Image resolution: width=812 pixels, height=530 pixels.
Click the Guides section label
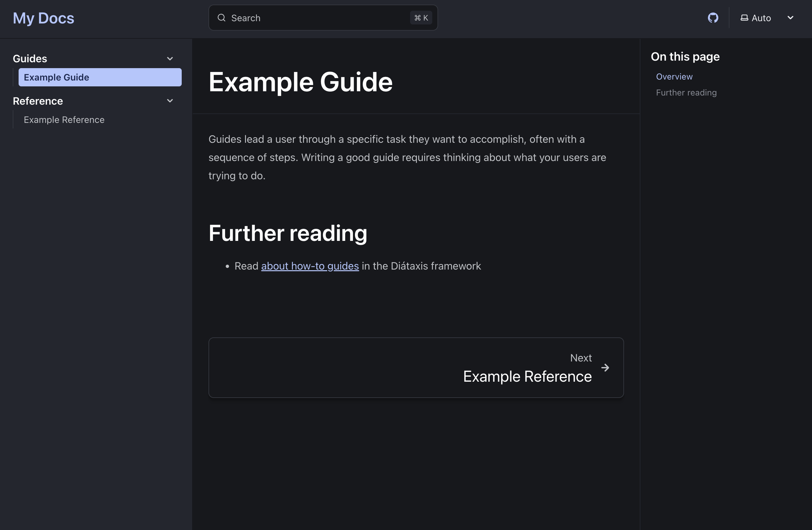click(30, 59)
